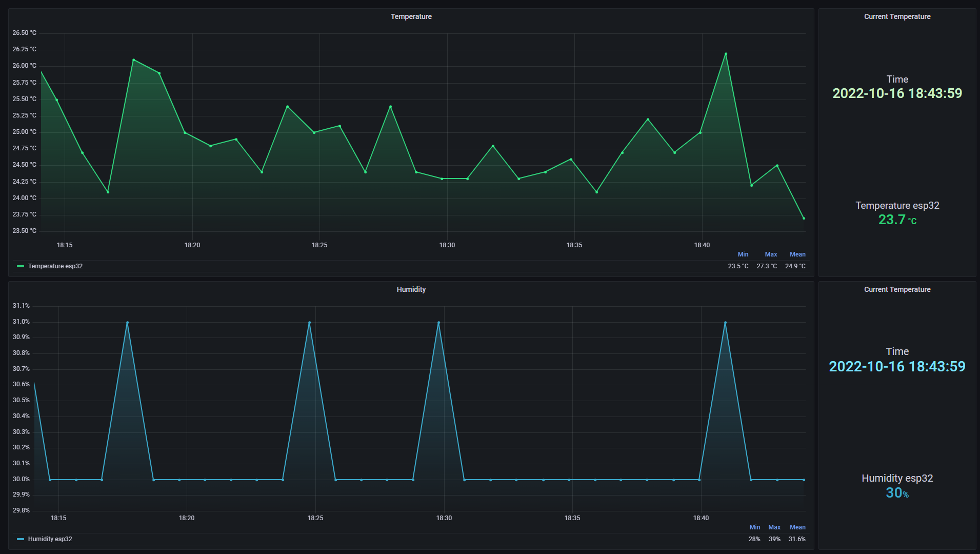The image size is (980, 554).
Task: Open the bottom Current Temperature panel title
Action: [897, 289]
